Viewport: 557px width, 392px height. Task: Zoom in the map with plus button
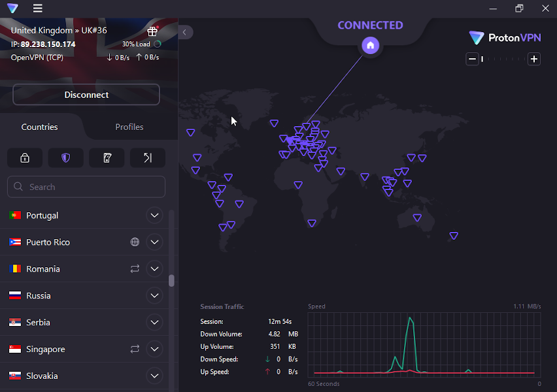click(x=534, y=59)
